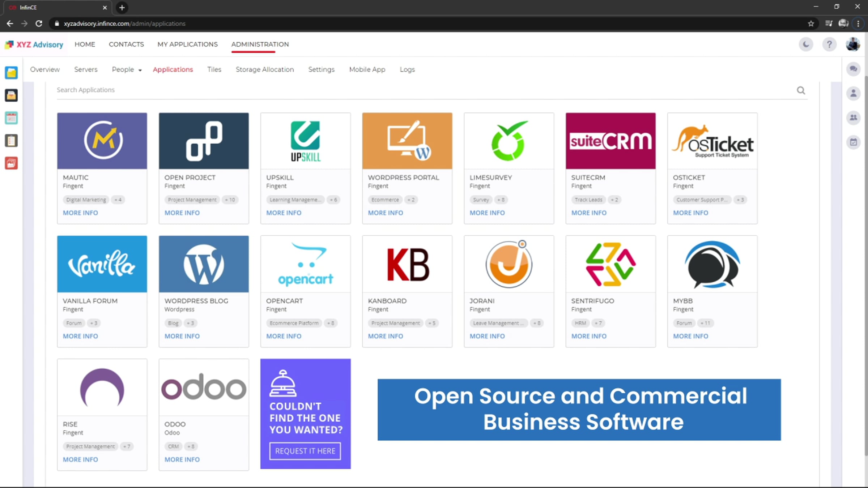Open the Contacts menu

click(126, 44)
